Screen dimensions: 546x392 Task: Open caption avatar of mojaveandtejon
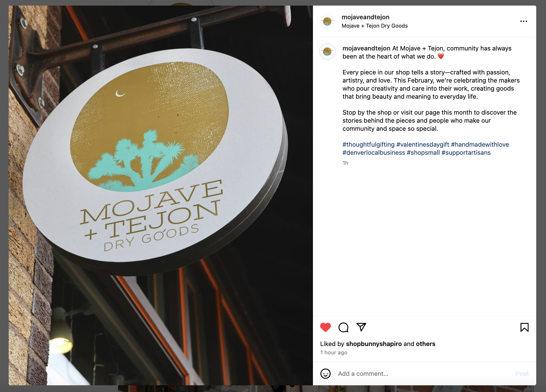click(x=327, y=51)
